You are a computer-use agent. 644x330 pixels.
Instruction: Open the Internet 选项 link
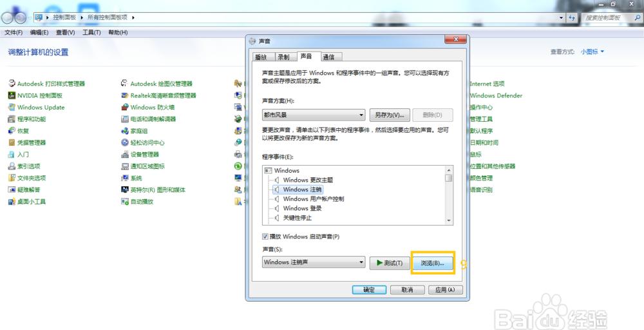point(487,83)
